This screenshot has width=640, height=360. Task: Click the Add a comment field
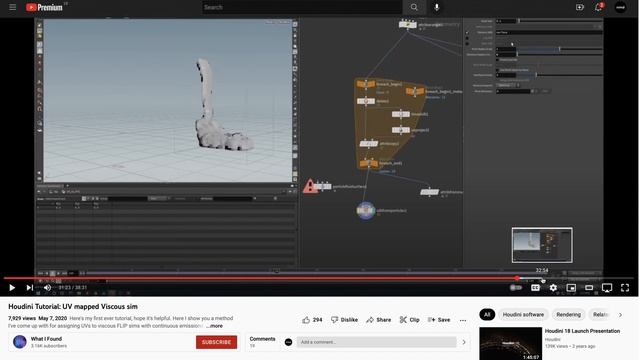coord(376,342)
